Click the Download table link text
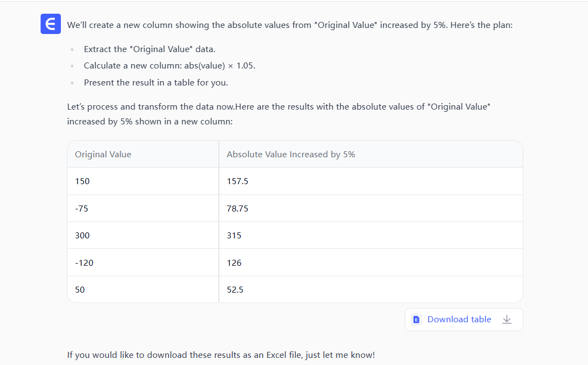Screen dimensions: 588x365 click(459, 320)
